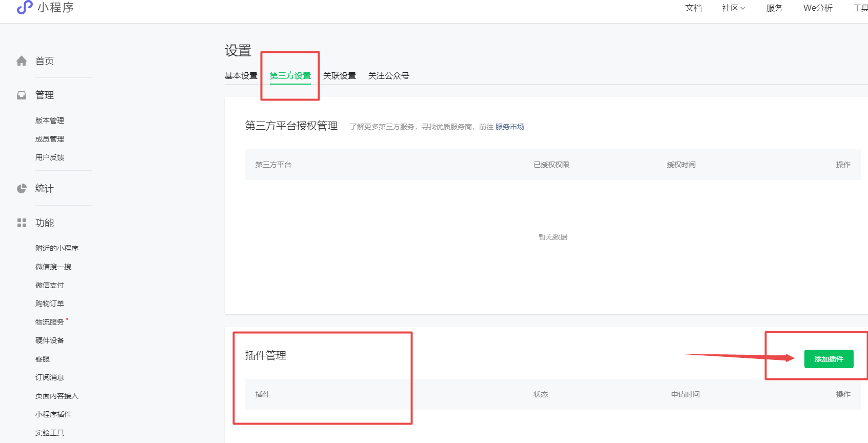The image size is (868, 443).
Task: Open 小程序插件 in the sidebar
Action: click(x=53, y=414)
